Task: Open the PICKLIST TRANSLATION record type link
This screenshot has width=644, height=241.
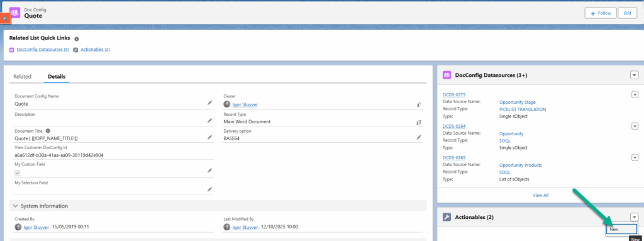Action: click(x=523, y=109)
